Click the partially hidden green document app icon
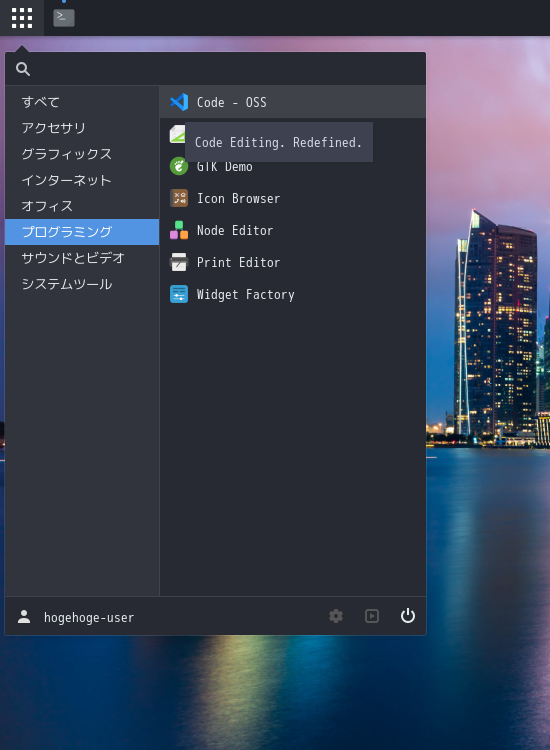The width and height of the screenshot is (550, 750). coord(177,134)
